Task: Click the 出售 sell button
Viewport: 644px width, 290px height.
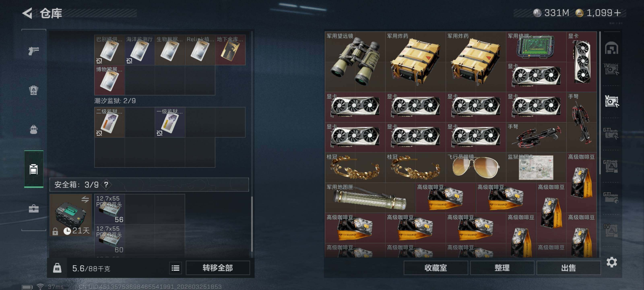Action: point(569,268)
